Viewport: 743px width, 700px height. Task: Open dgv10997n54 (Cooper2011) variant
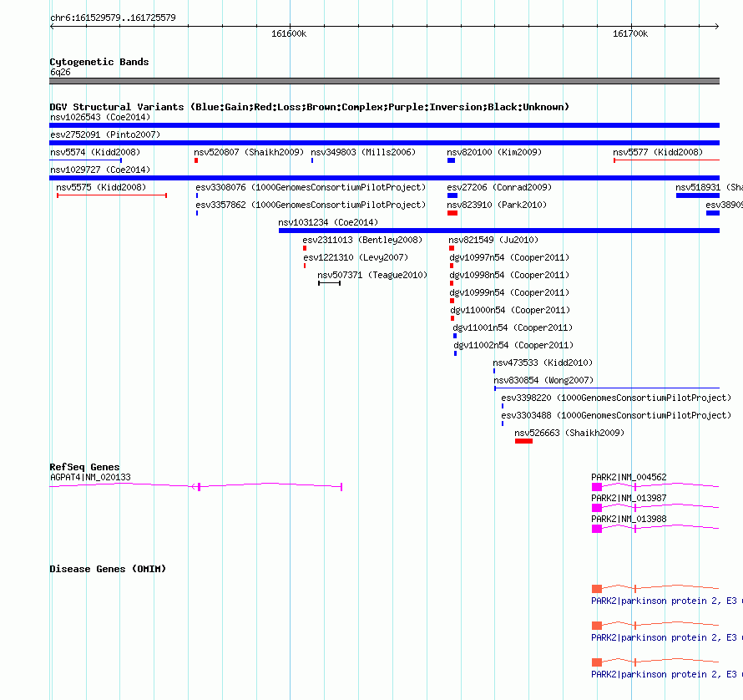[509, 257]
